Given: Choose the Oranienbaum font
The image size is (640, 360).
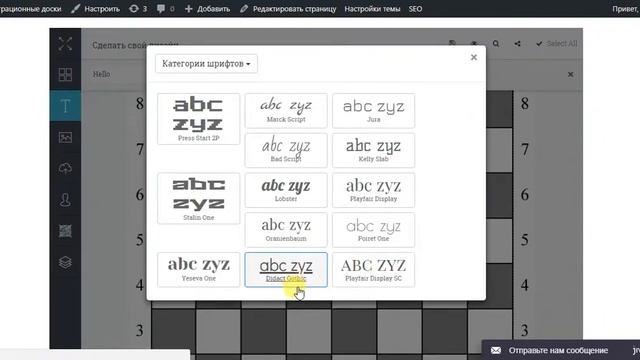Looking at the screenshot, I should [x=286, y=230].
